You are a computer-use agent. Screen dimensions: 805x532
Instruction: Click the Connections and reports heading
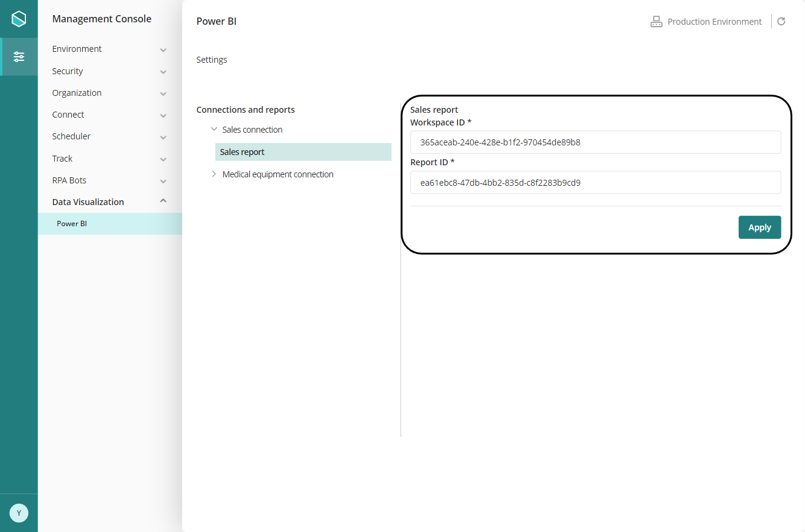click(246, 110)
